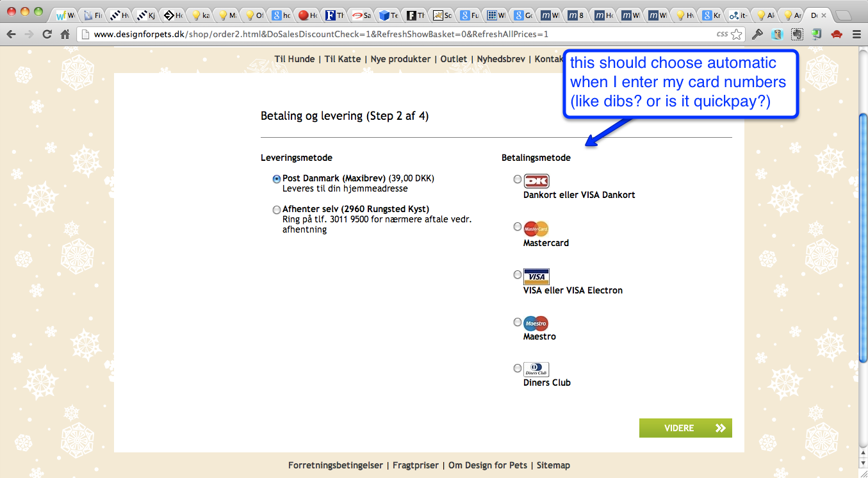Open the Chrome hamburger menu
Image resolution: width=868 pixels, height=478 pixels.
tap(856, 35)
